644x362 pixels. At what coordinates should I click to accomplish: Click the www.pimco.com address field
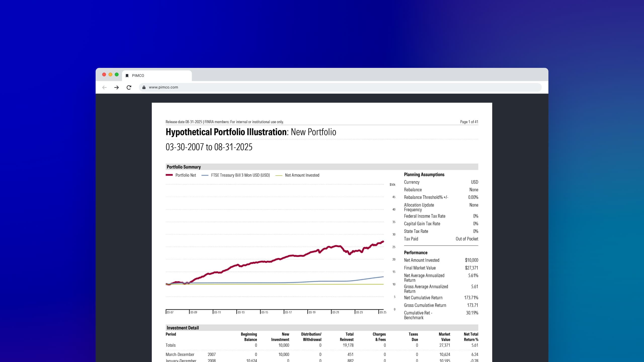click(164, 87)
